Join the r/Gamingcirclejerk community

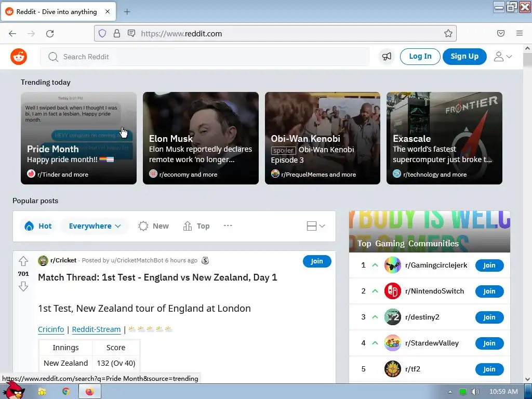click(489, 265)
